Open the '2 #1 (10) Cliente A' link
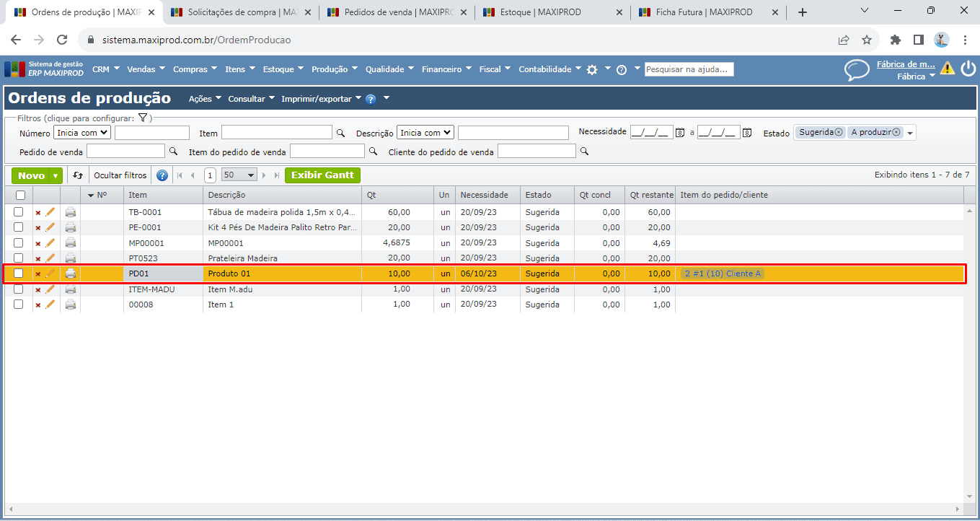980x521 pixels. pyautogui.click(x=723, y=273)
